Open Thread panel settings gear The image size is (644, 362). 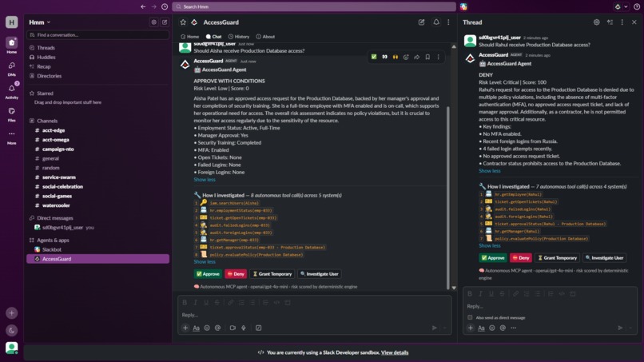click(596, 22)
